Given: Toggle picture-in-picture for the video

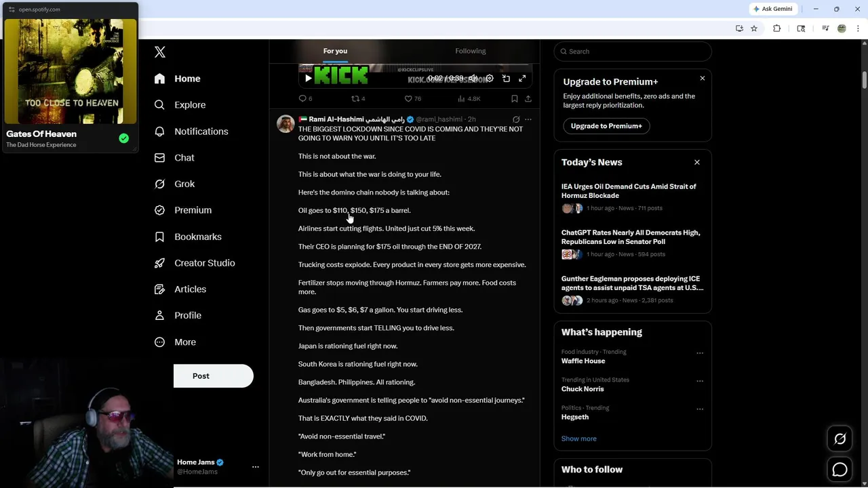Looking at the screenshot, I should tap(506, 78).
